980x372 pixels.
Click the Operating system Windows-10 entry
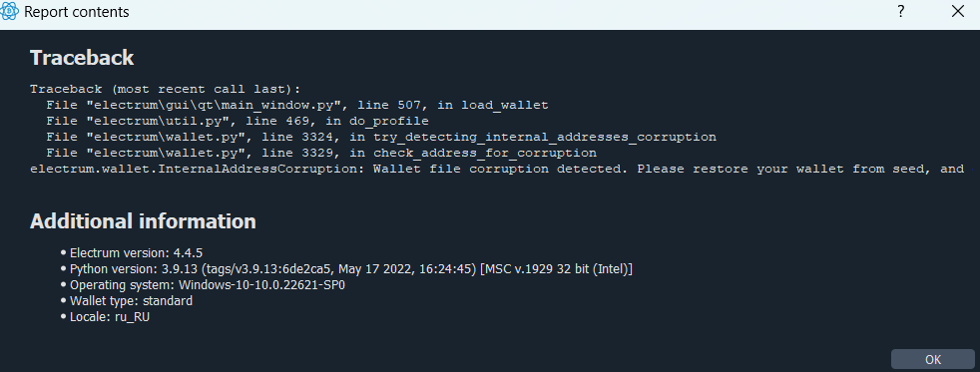coord(207,285)
